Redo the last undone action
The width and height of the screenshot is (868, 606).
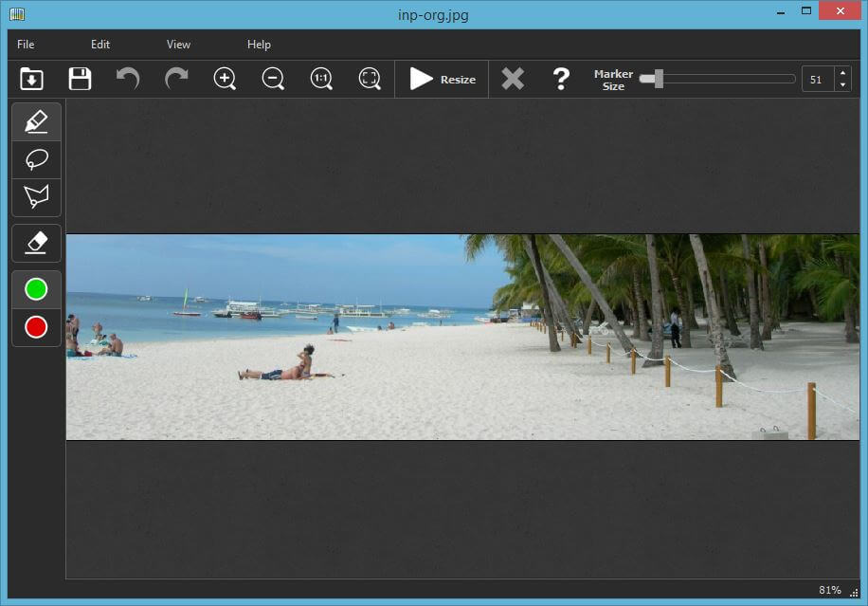click(176, 79)
